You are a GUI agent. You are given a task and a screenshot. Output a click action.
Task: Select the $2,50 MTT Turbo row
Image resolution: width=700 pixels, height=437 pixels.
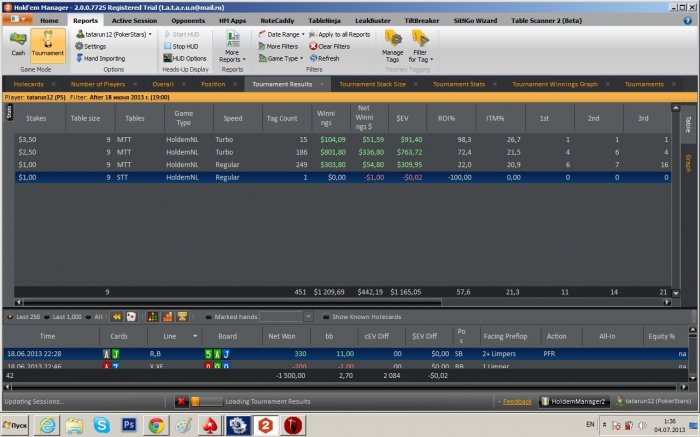pyautogui.click(x=343, y=152)
